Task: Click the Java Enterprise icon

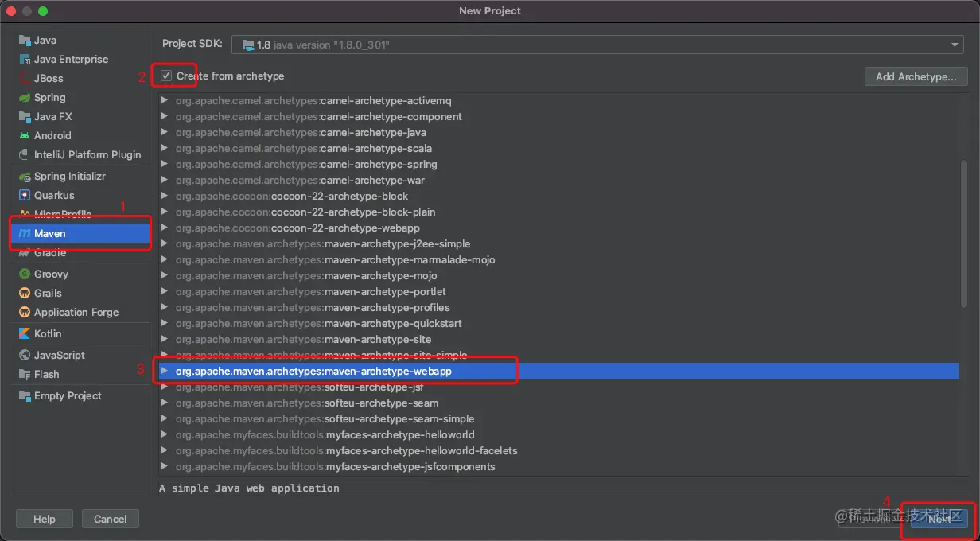Action: [x=25, y=59]
